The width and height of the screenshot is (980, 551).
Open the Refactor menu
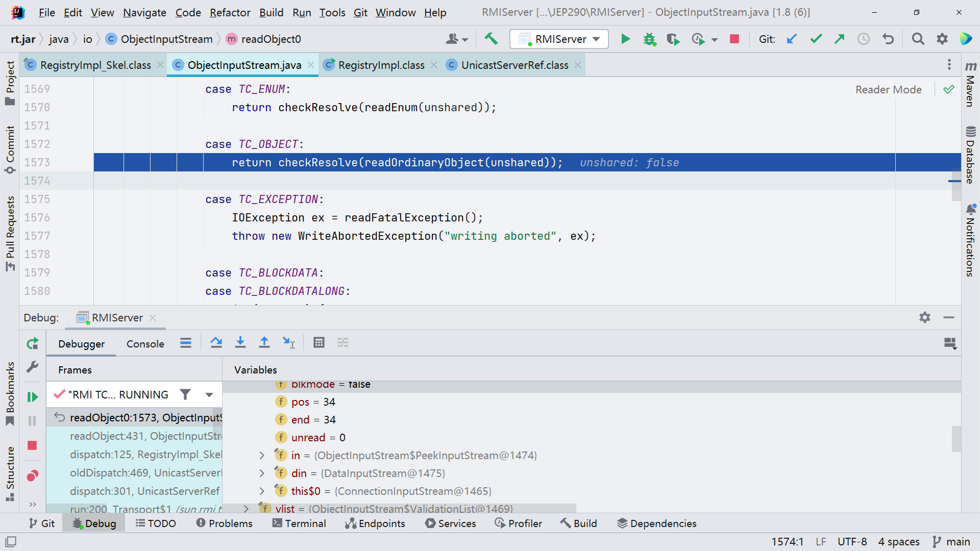click(230, 12)
